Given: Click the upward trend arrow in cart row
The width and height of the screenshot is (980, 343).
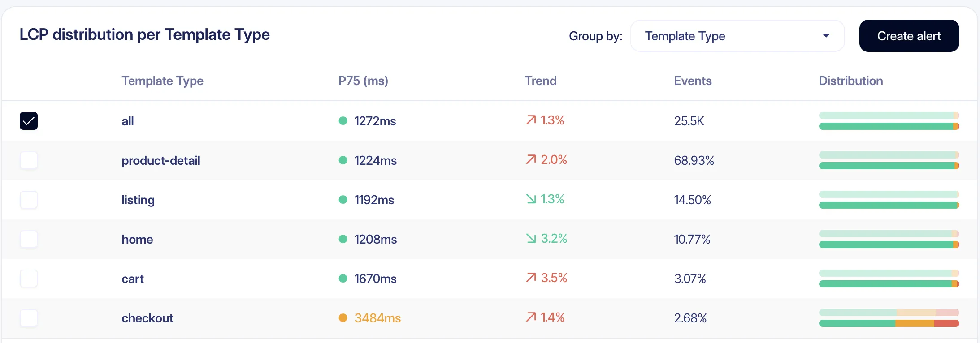Looking at the screenshot, I should (x=531, y=278).
